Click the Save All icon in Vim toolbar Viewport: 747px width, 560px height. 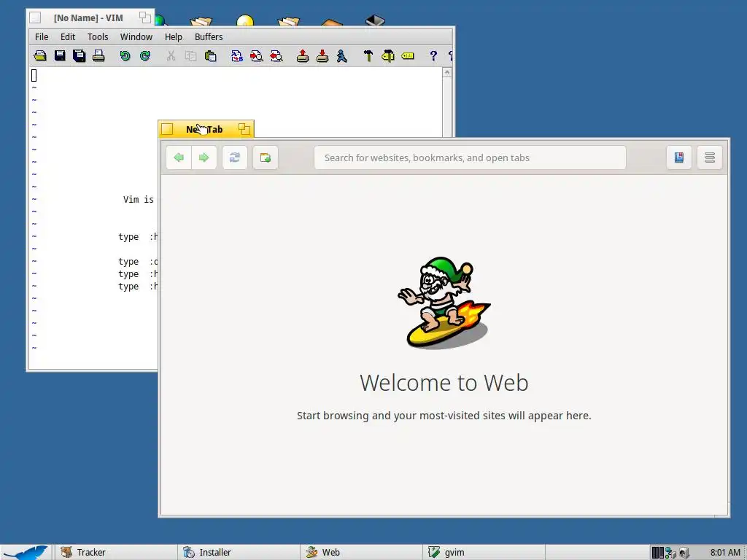point(79,56)
